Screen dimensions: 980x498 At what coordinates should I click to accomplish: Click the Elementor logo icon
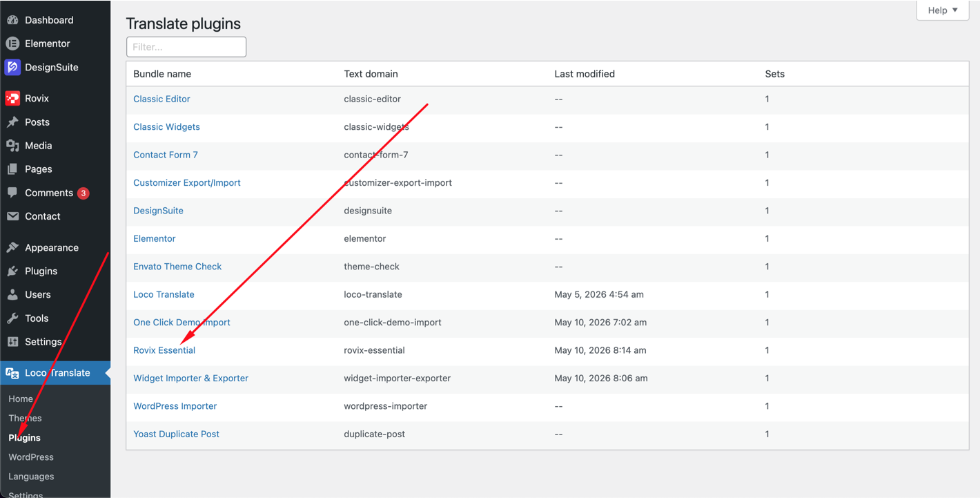12,44
